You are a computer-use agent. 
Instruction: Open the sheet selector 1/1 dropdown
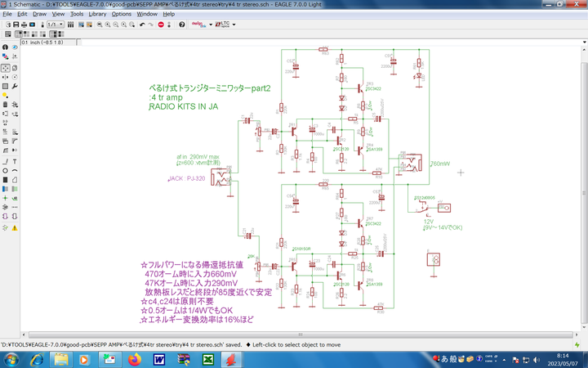(x=56, y=25)
